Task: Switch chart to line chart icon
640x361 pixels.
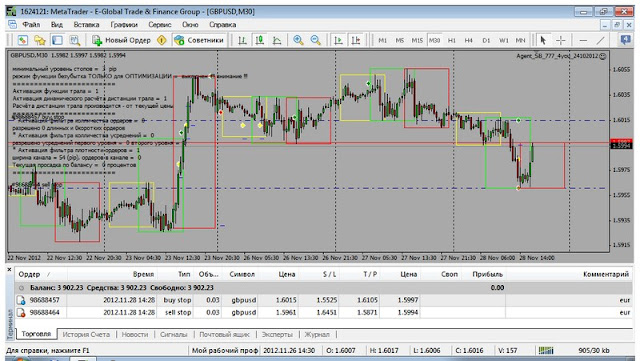Action: (277, 40)
